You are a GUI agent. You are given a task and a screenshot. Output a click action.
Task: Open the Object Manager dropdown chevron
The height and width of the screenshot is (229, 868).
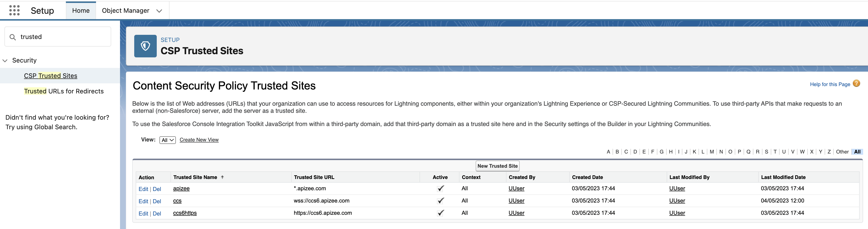click(x=159, y=11)
